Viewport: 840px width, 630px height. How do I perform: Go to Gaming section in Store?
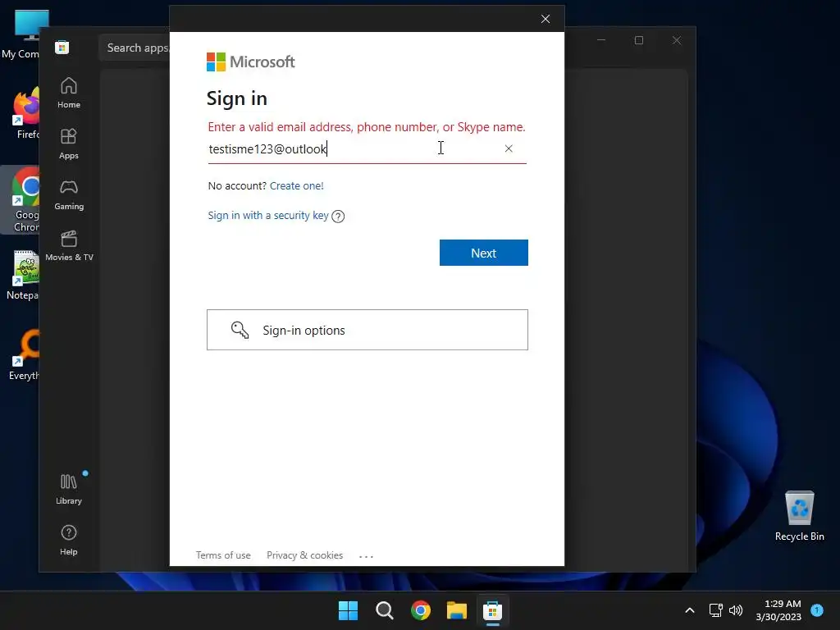pyautogui.click(x=69, y=195)
